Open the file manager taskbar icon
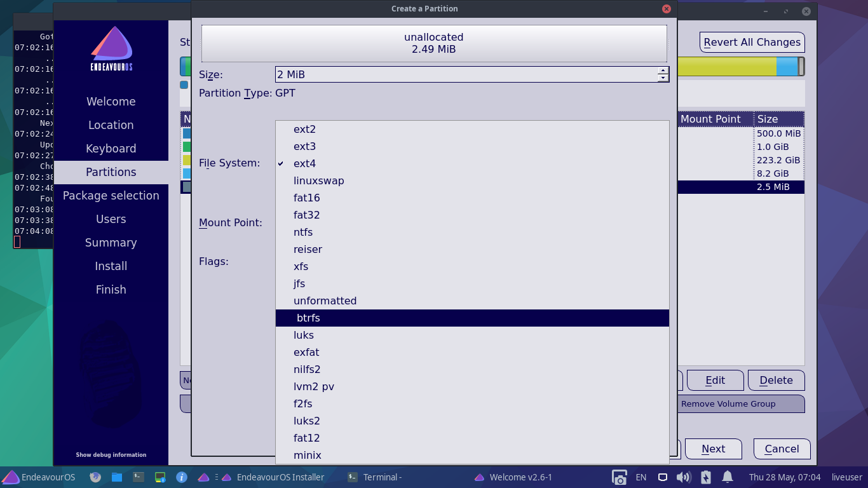 click(x=117, y=477)
